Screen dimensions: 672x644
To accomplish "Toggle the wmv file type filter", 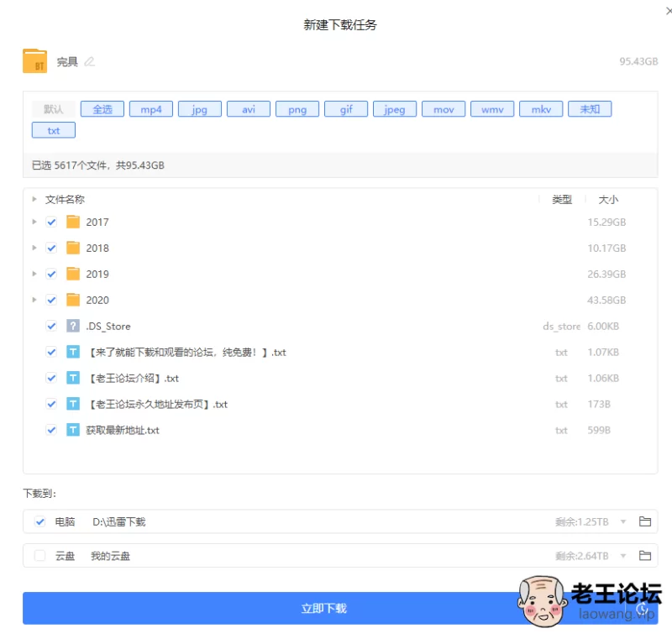I will [x=492, y=109].
